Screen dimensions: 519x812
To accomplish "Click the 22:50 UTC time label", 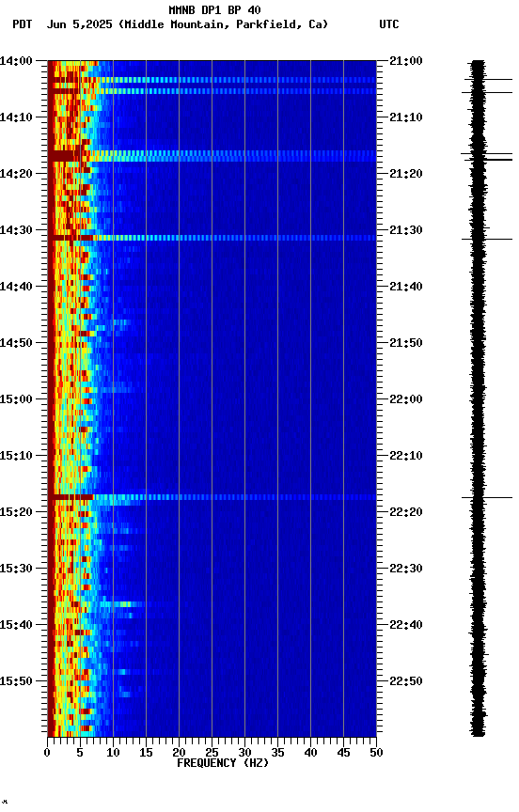I will coord(406,681).
